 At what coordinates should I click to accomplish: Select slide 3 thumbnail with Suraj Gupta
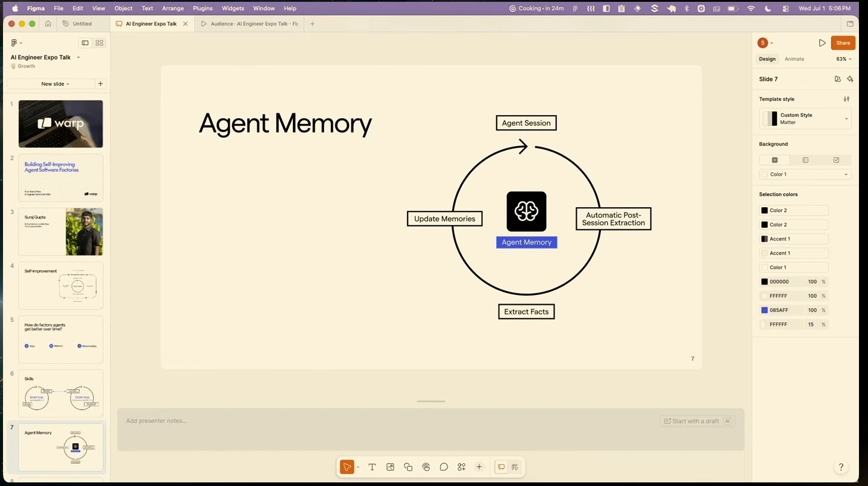click(x=61, y=232)
